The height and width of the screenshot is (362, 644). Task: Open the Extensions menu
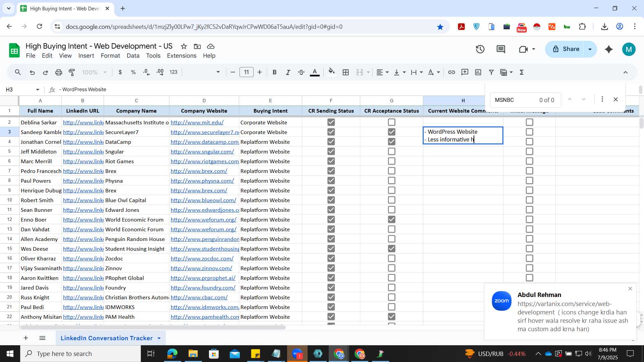(181, 56)
